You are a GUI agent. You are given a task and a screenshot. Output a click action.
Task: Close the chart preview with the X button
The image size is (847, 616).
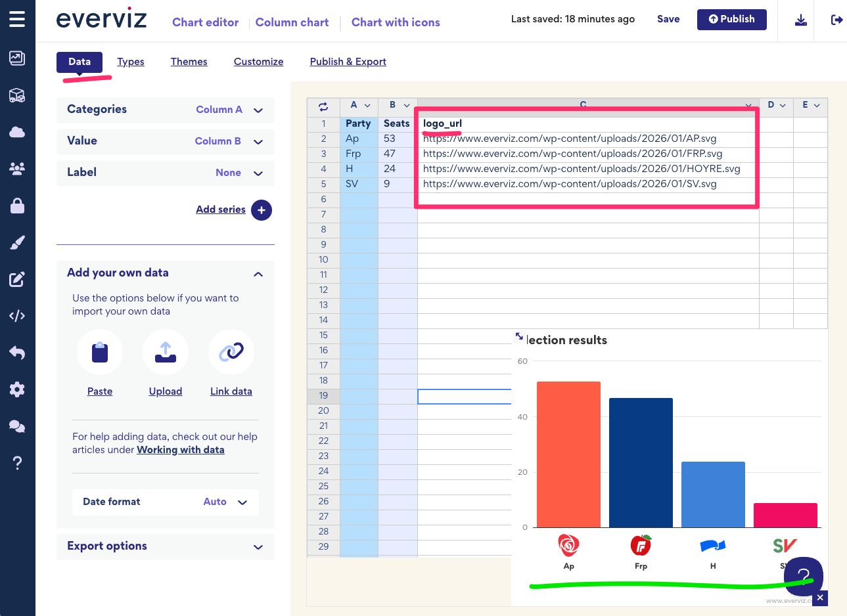tap(820, 598)
